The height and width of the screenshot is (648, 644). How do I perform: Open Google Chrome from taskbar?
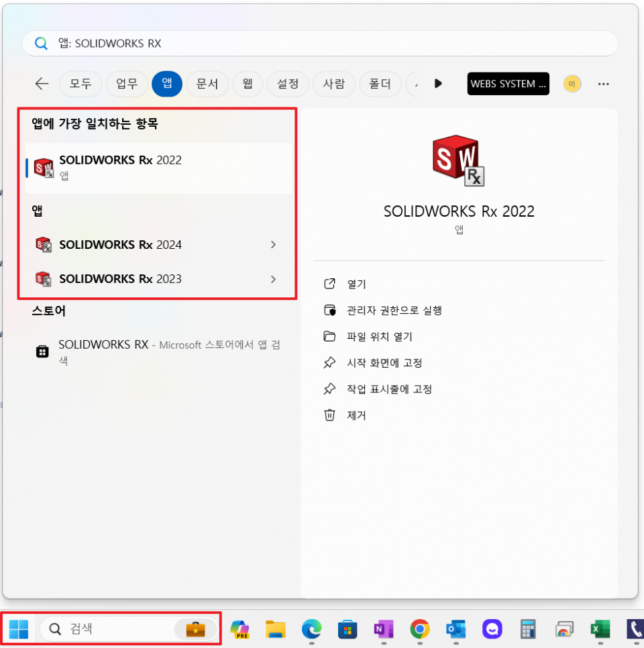point(419,629)
